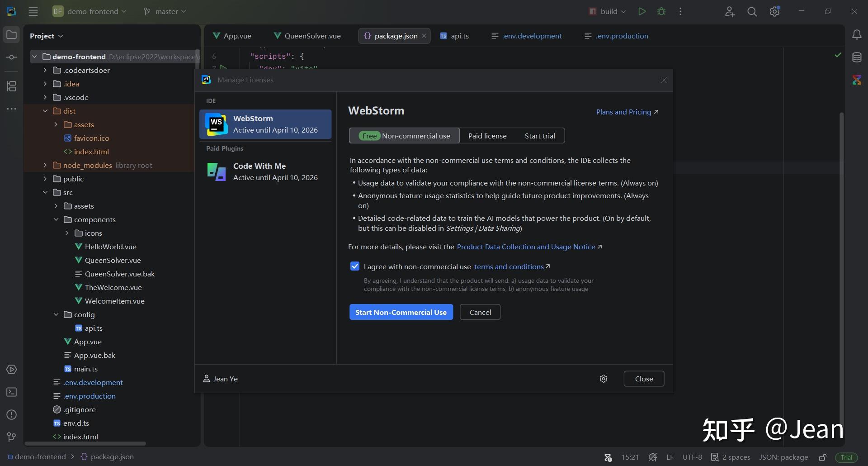This screenshot has width=868, height=466.
Task: Open Product Data Collection and Usage Notice
Action: pos(529,247)
